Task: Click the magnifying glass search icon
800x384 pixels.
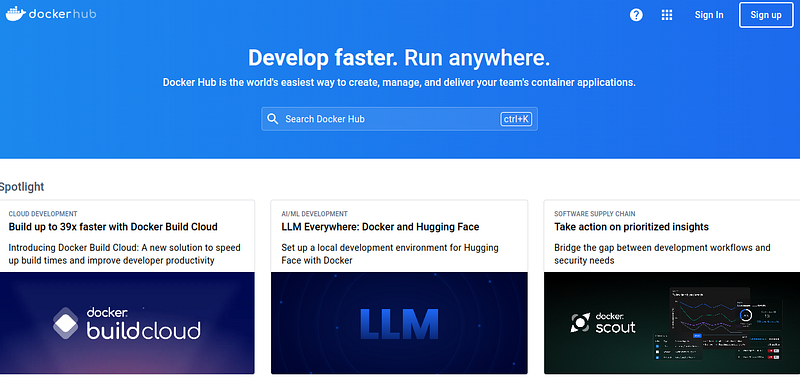Action: pyautogui.click(x=273, y=119)
